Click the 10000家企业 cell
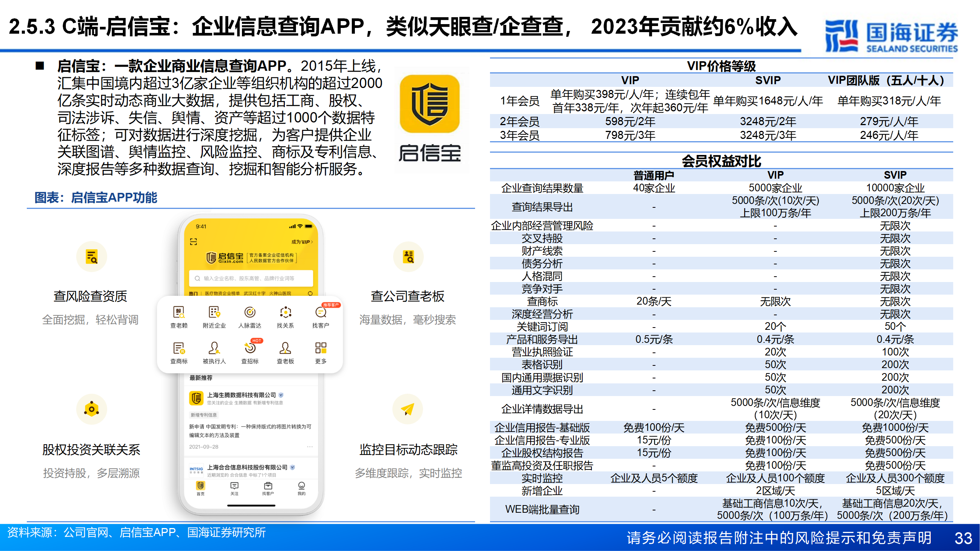Image resolution: width=980 pixels, height=551 pixels. pos(895,188)
